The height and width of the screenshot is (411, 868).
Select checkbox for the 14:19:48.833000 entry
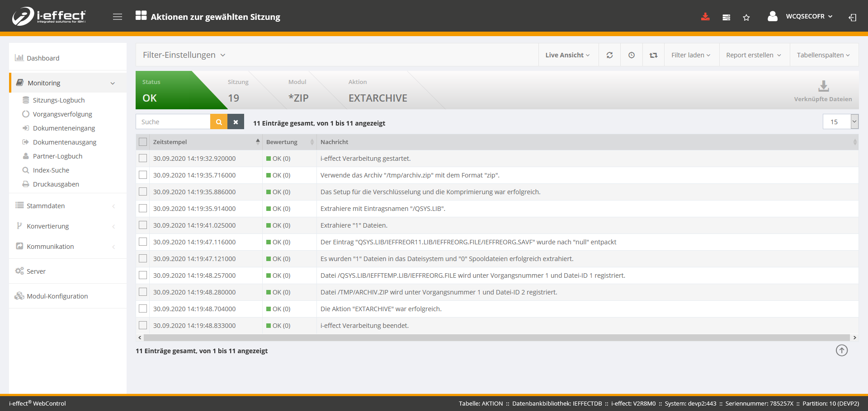[x=143, y=326]
